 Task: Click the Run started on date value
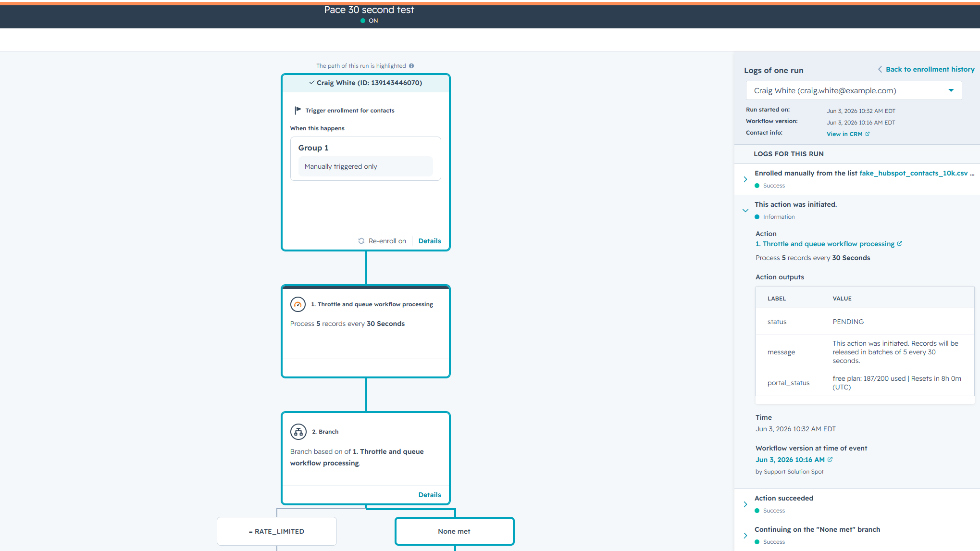(x=861, y=111)
